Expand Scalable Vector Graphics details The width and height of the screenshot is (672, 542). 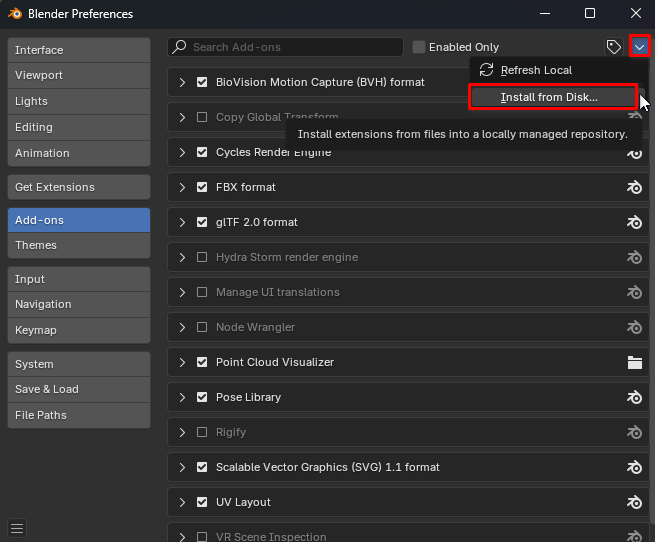pyautogui.click(x=182, y=467)
